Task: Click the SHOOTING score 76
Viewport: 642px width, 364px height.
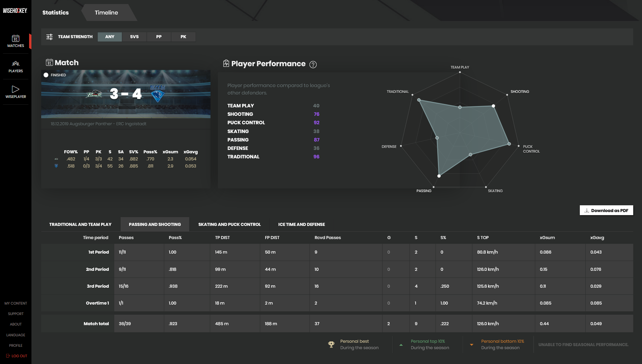Action: 317,114
